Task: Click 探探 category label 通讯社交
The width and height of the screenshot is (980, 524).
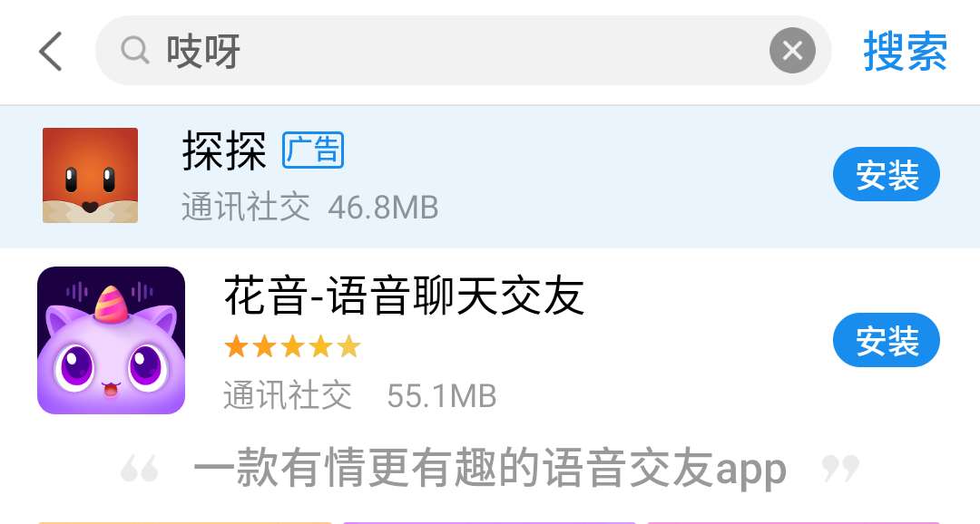Action: tap(246, 208)
